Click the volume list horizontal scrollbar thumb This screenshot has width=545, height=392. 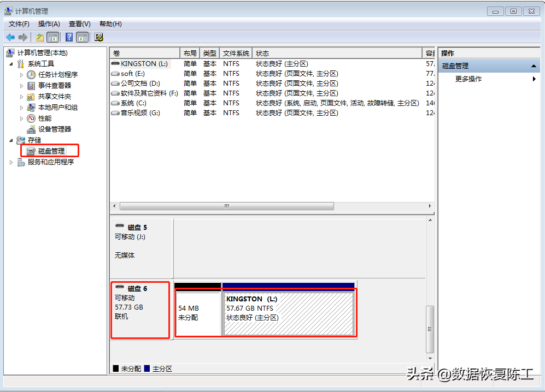227,206
